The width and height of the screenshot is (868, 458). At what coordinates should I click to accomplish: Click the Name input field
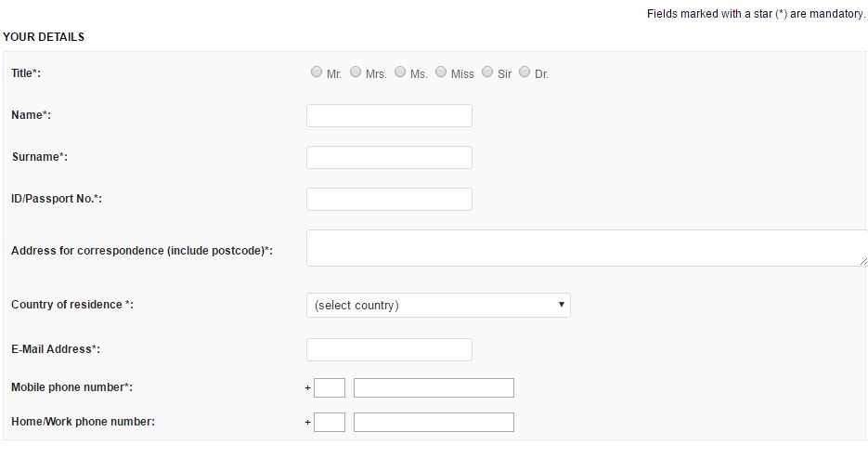coord(389,116)
